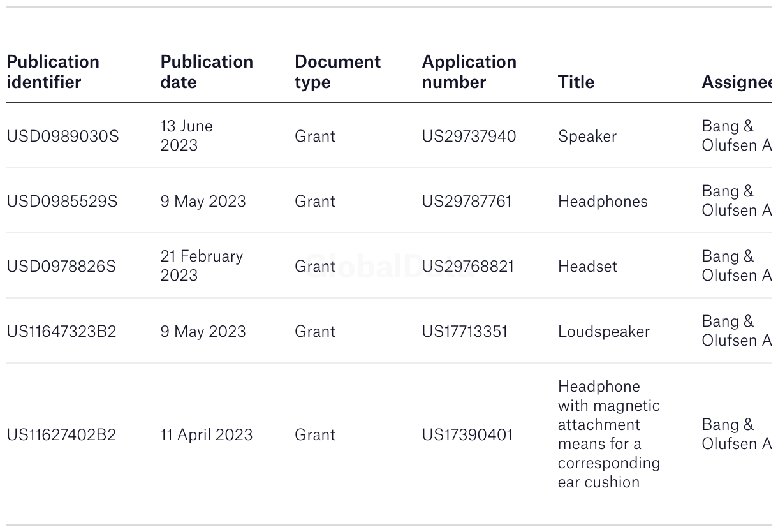
Task: Open publication US11647323B2
Action: 61,332
